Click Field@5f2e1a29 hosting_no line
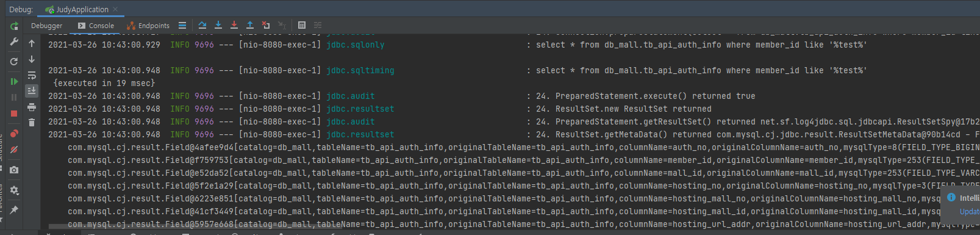Viewport: 980px width, 235px height. [x=524, y=186]
